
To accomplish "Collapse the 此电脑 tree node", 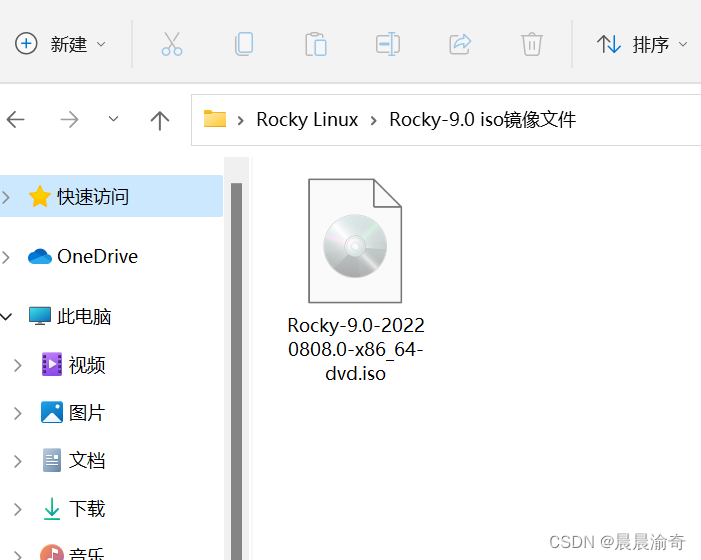I will coord(6,317).
